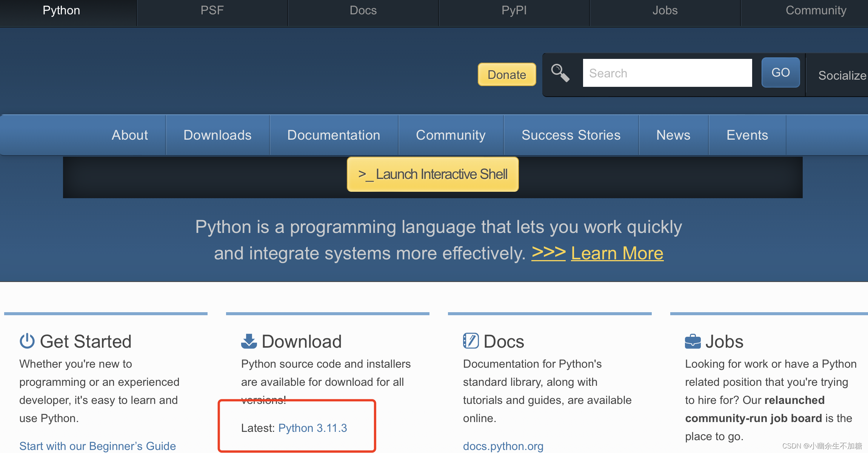
Task: Switch to the Docs top bar tab
Action: pos(363,11)
